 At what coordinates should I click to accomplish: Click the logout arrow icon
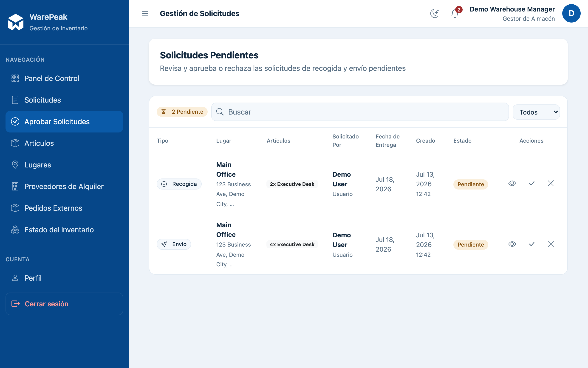click(x=16, y=304)
